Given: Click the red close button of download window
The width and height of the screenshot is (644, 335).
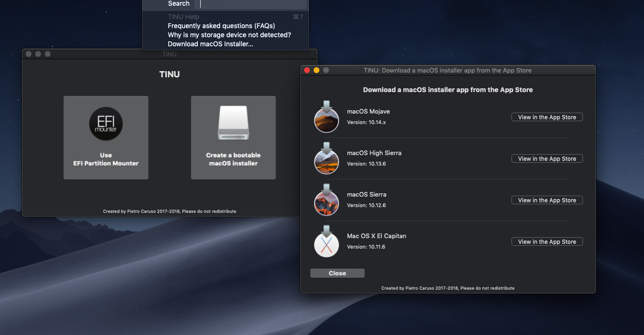Looking at the screenshot, I should [x=307, y=70].
